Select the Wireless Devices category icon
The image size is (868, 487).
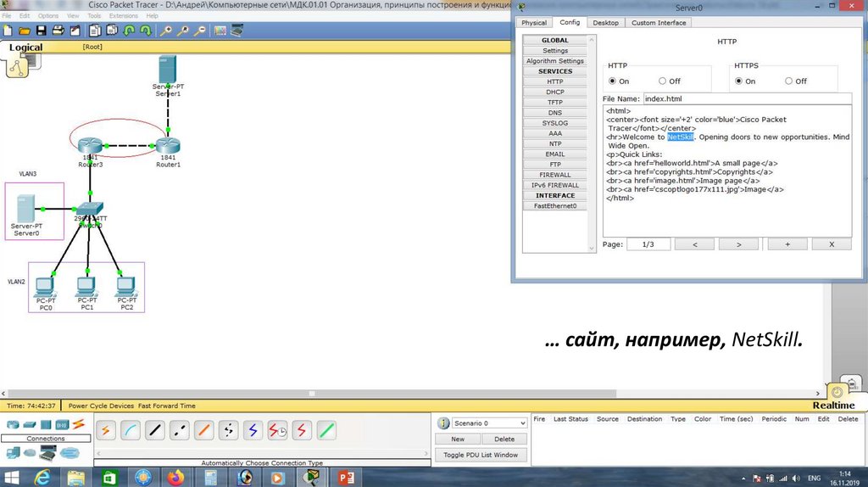pyautogui.click(x=62, y=425)
